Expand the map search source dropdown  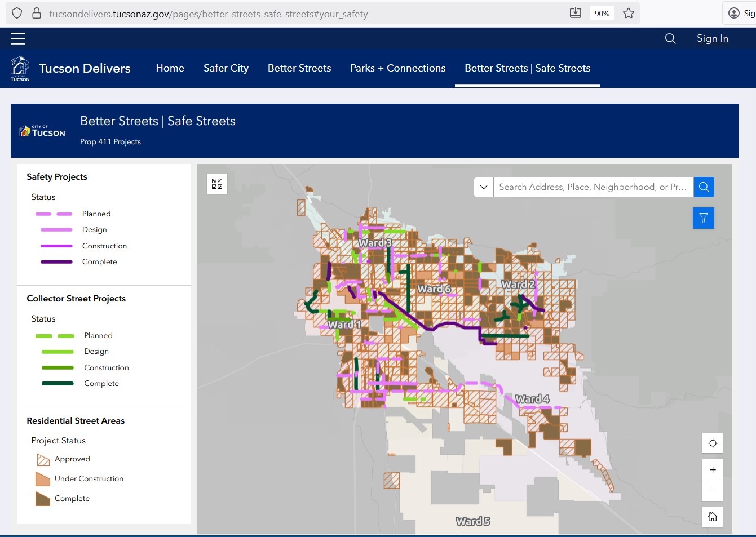tap(484, 187)
